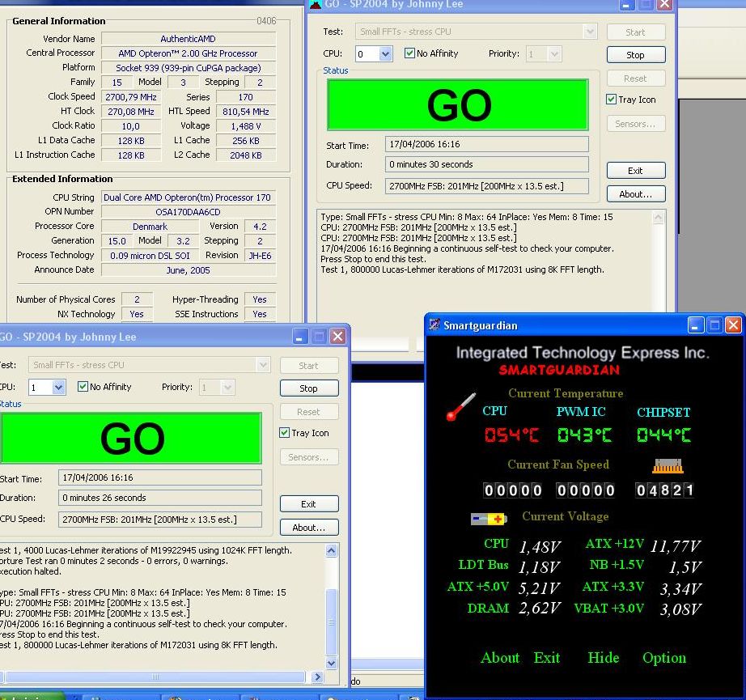Click the log's vertical scrollbar up arrow in CPU 1 window
Viewport: 746px width, 700px height.
coord(331,551)
